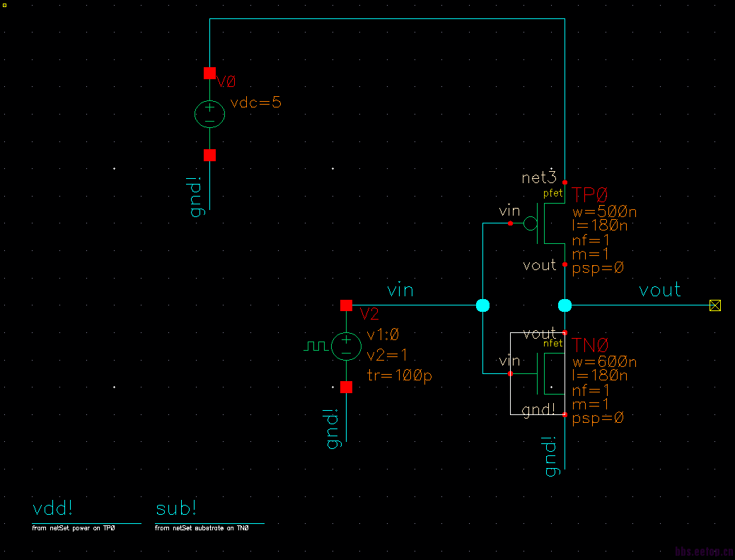Select the TN0 instance name
The image size is (735, 560).
tap(590, 345)
